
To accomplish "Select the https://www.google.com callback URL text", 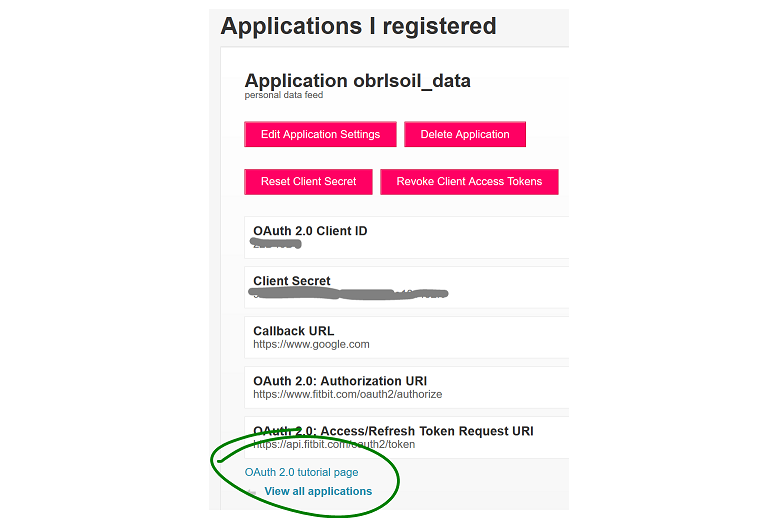I will click(x=311, y=344).
